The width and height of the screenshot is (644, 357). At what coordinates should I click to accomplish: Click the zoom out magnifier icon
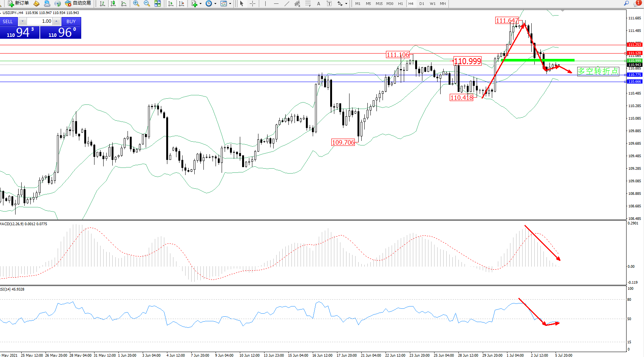click(x=146, y=3)
